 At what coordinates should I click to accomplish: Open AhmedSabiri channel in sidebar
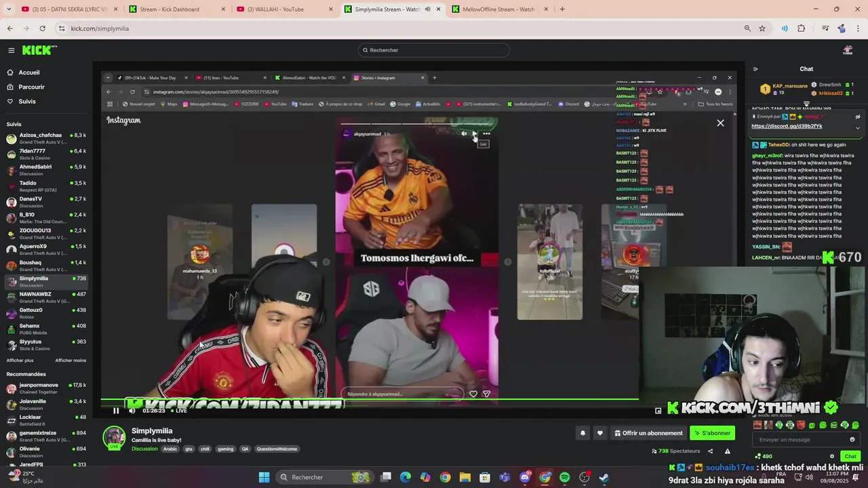tap(46, 170)
